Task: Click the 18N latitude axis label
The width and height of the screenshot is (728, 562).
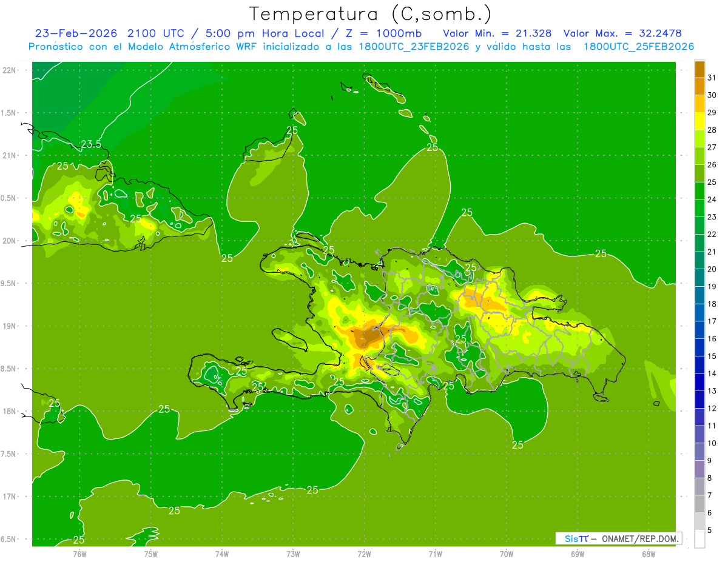Action: coord(10,411)
